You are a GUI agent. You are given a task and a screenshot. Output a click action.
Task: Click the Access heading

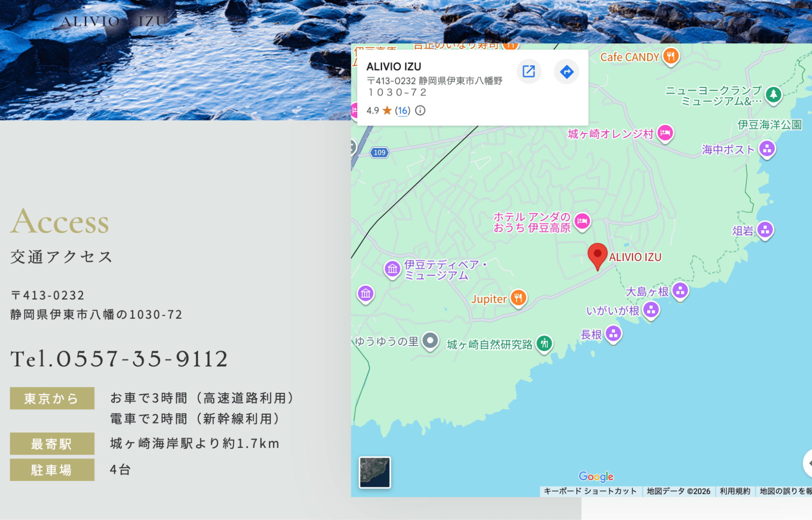pyautogui.click(x=60, y=221)
